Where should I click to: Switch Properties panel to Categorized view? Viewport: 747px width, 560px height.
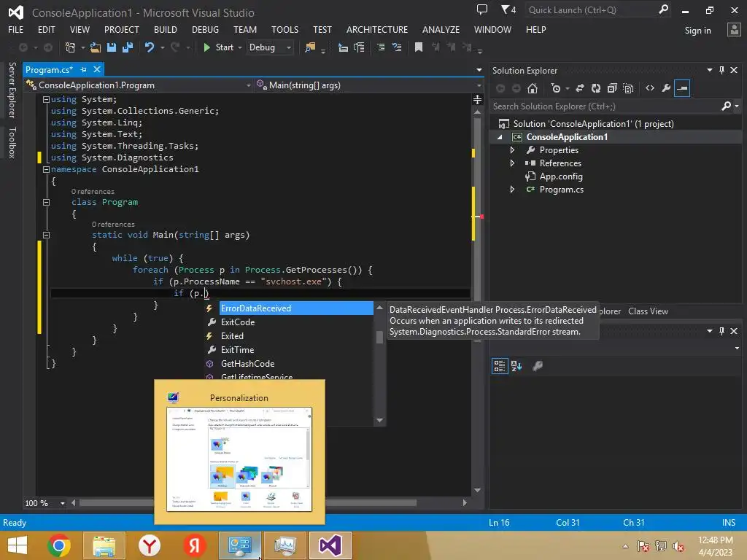pyautogui.click(x=500, y=366)
